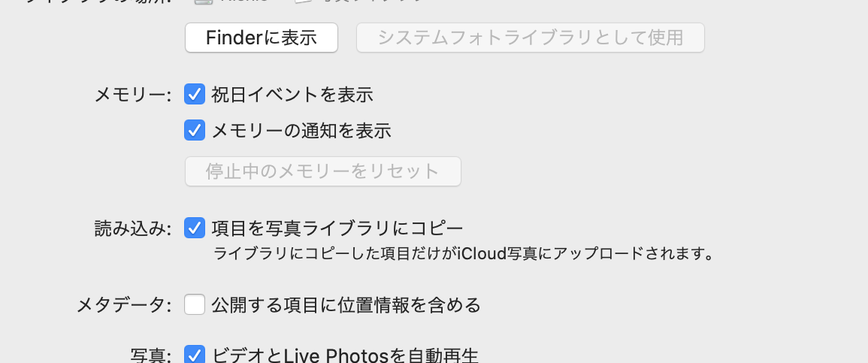Click the 祝日イベントを表示 label text
This screenshot has width=868, height=363.
[x=292, y=95]
